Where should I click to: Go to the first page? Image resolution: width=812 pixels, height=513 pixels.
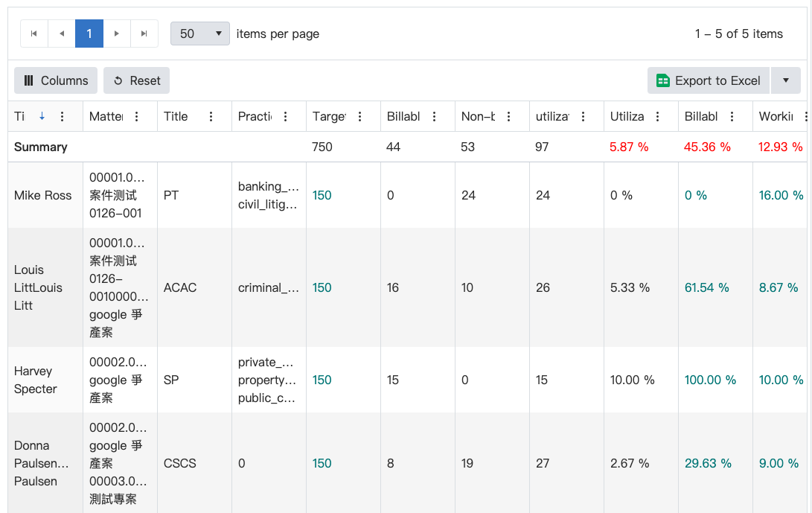[33, 34]
